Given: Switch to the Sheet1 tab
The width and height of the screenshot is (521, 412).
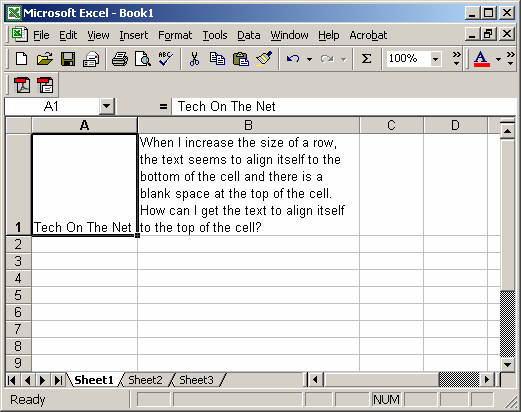Looking at the screenshot, I should [94, 380].
